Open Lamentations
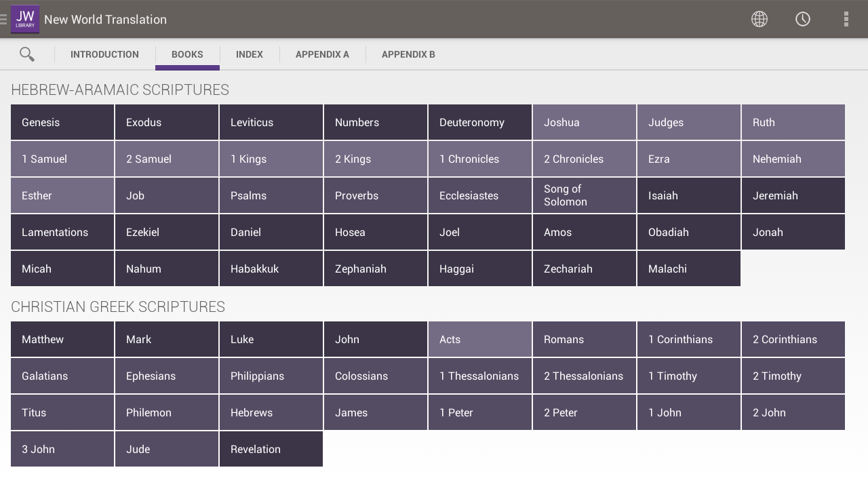Viewport: 868px width, 493px height. pos(62,232)
